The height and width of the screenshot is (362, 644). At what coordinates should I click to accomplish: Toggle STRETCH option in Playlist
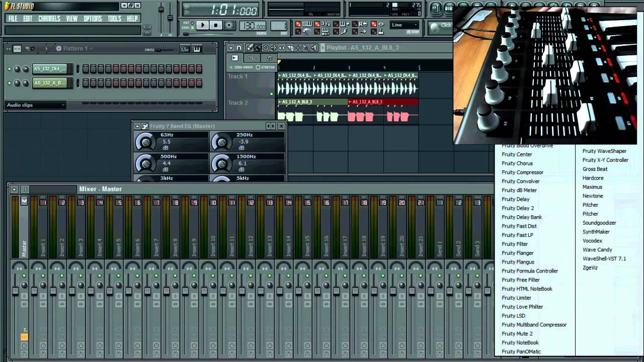266,67
